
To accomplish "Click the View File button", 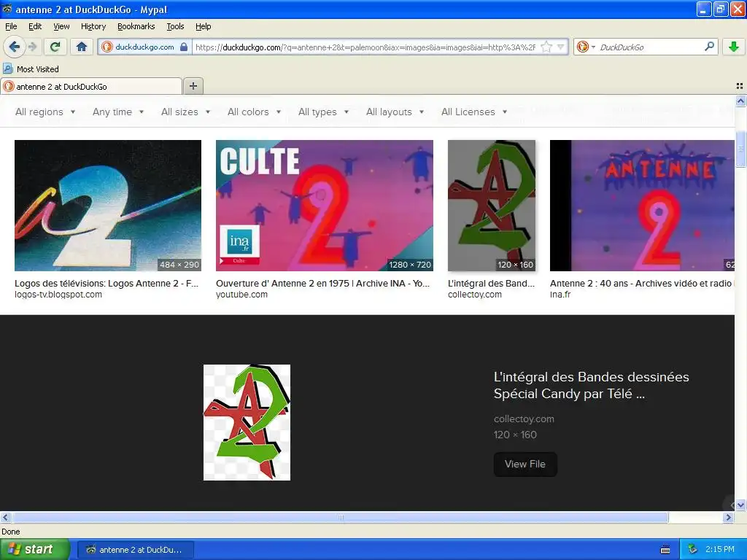I will (x=525, y=464).
